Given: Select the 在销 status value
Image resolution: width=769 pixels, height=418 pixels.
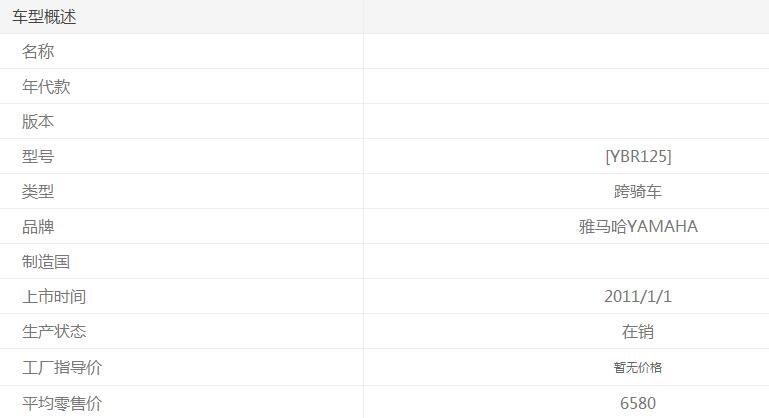Looking at the screenshot, I should (638, 332).
